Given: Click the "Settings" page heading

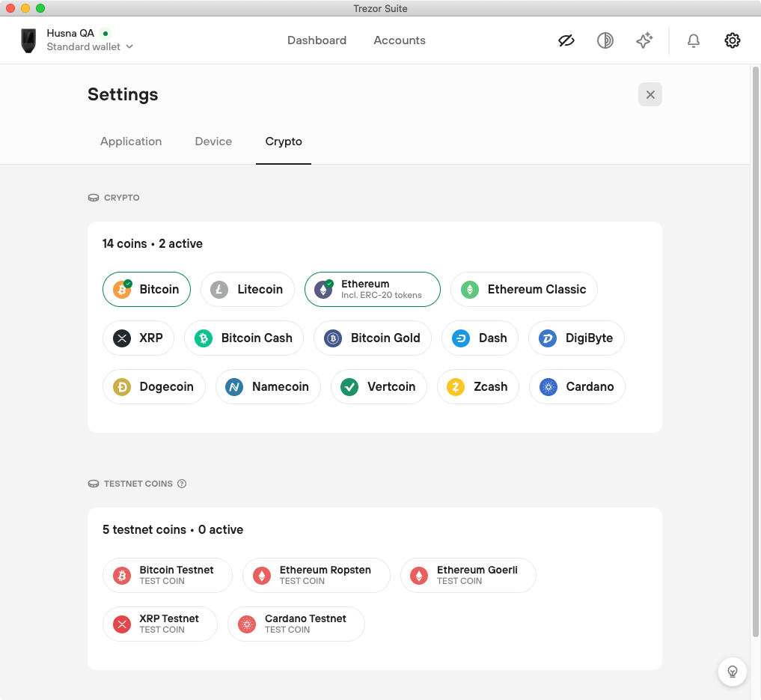Looking at the screenshot, I should 123,94.
